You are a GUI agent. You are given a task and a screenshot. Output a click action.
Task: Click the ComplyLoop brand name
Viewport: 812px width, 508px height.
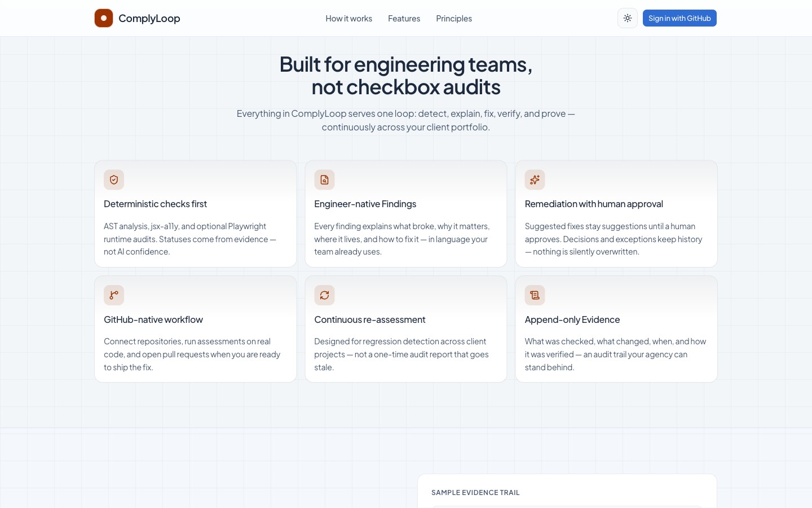pyautogui.click(x=149, y=18)
